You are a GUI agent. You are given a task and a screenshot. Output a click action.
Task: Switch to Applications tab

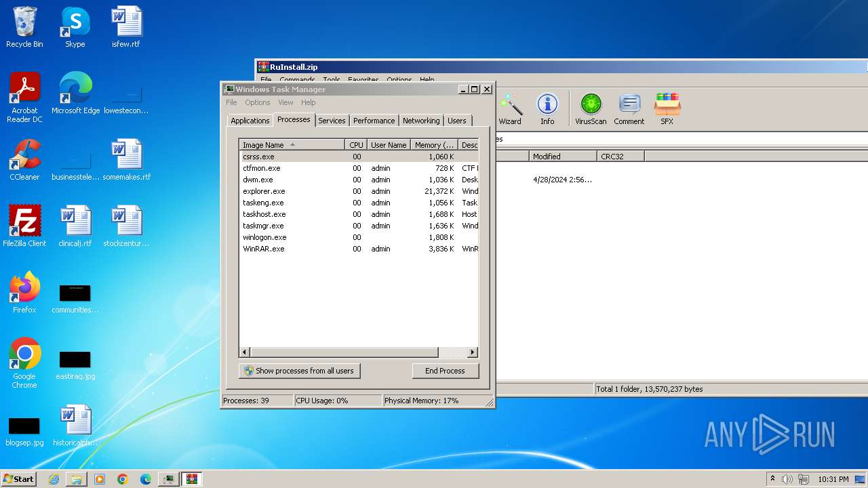[250, 121]
